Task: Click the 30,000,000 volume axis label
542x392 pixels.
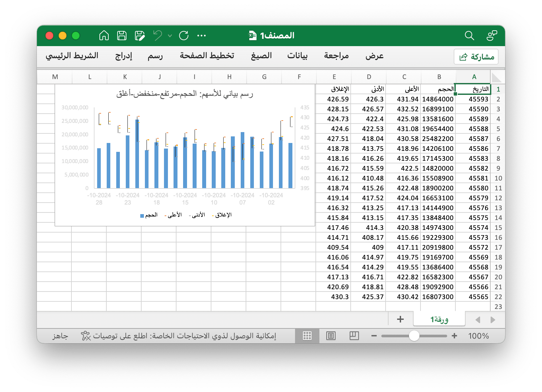Action: 75,107
